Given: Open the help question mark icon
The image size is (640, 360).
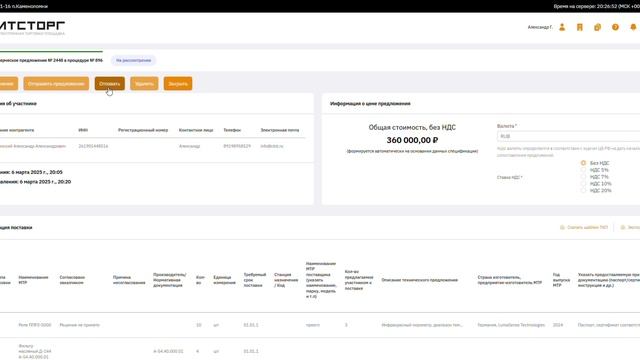Looking at the screenshot, I should click(x=615, y=27).
